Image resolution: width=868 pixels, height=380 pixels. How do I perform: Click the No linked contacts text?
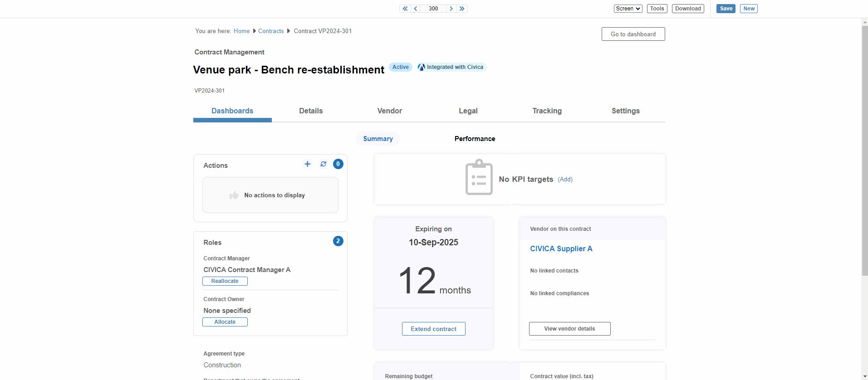(554, 271)
